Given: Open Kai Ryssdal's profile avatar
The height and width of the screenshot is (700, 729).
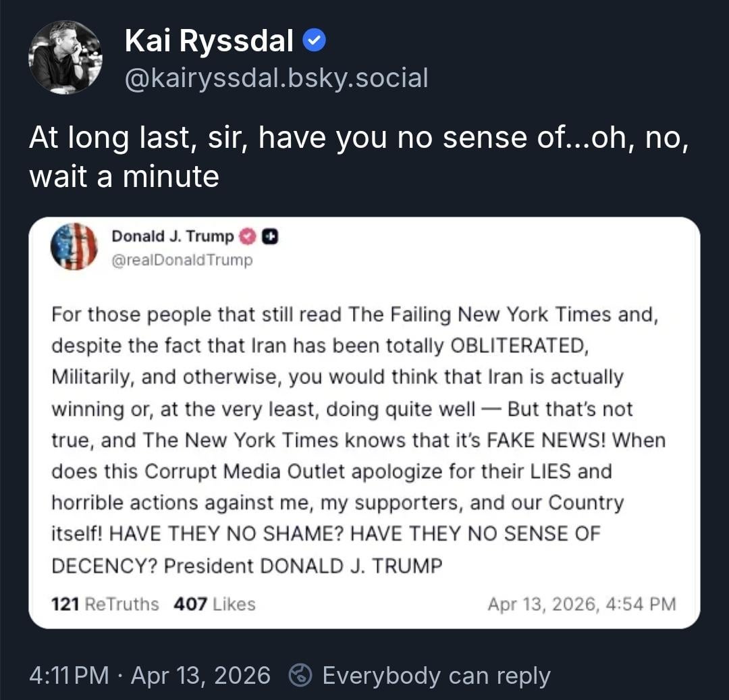Looking at the screenshot, I should click(x=65, y=57).
